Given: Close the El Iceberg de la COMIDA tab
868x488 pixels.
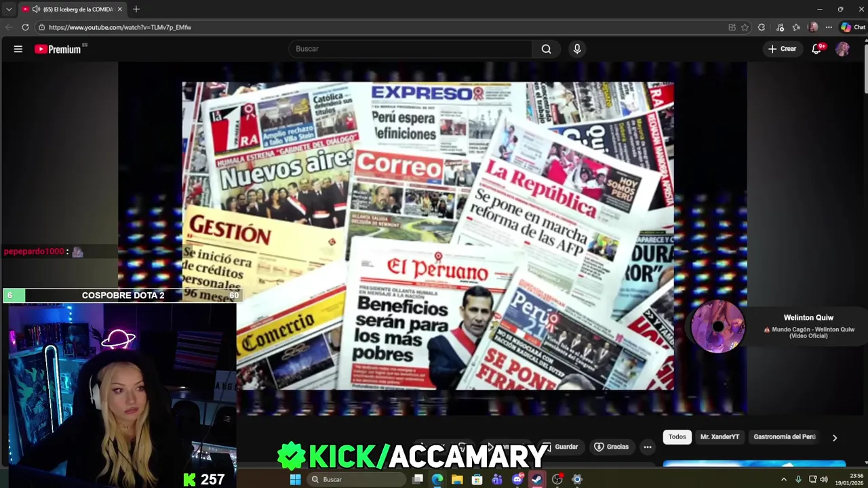Looking at the screenshot, I should pyautogui.click(x=120, y=9).
